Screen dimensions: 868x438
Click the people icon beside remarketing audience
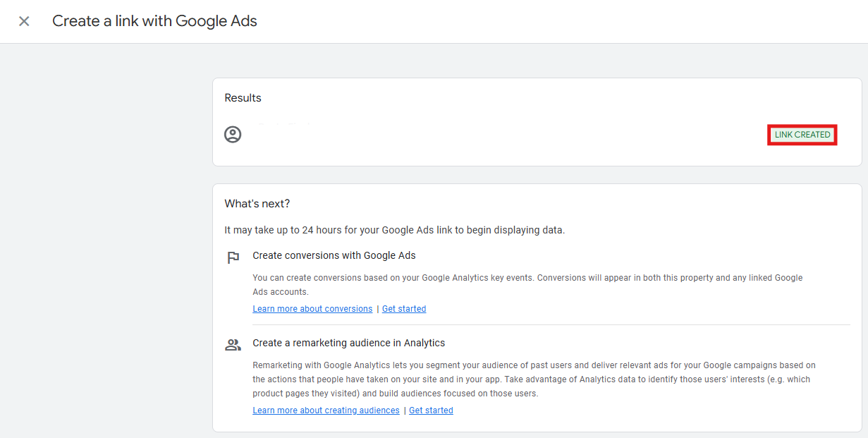(233, 345)
